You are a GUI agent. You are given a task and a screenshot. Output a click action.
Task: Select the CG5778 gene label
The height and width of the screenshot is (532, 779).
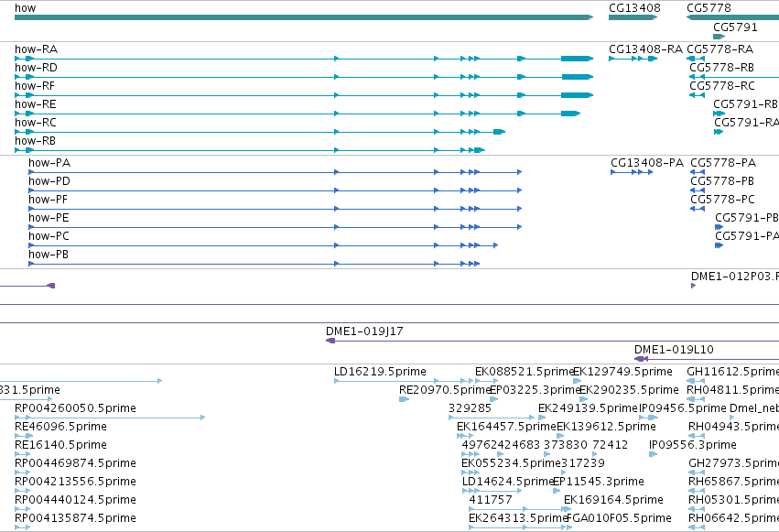[x=709, y=8]
